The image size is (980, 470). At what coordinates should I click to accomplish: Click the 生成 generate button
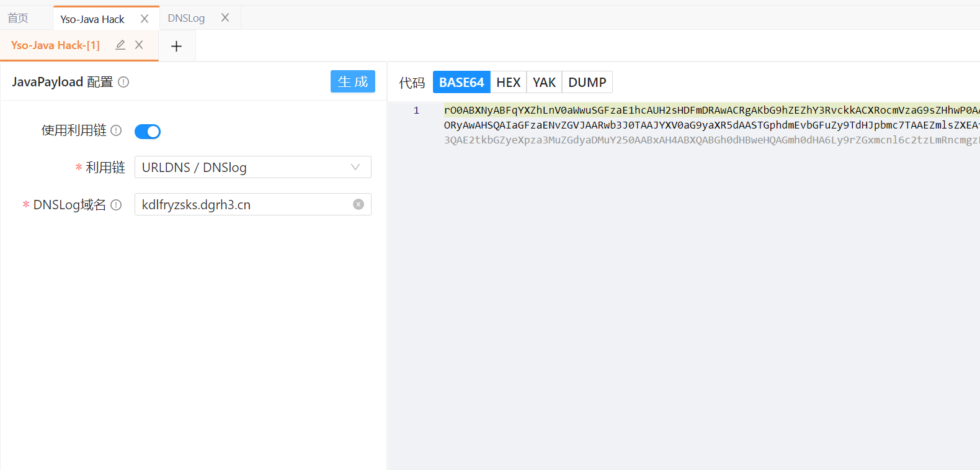(353, 81)
